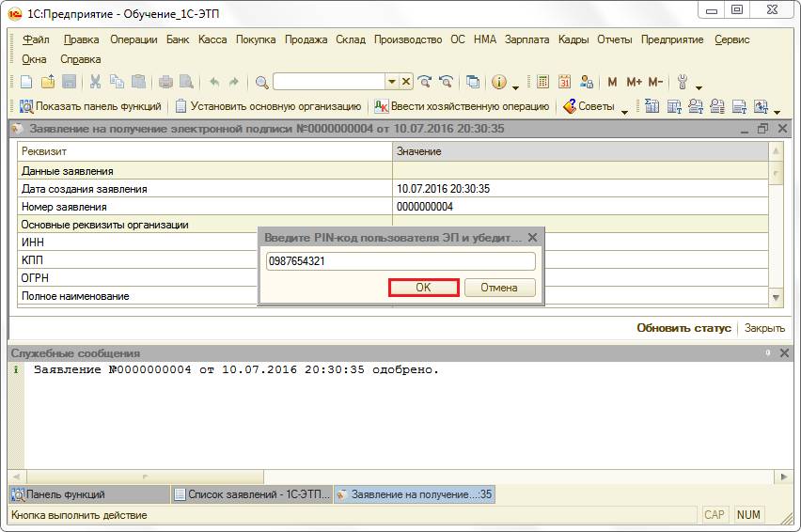Image resolution: width=801 pixels, height=532 pixels.
Task: Click the Find magnifier icon
Action: click(261, 82)
